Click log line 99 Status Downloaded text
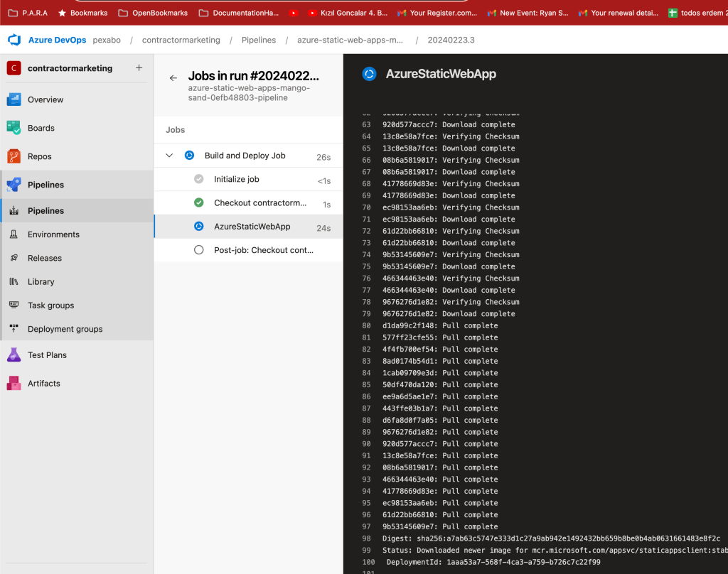Screen dimensions: 728x574 click(x=555, y=551)
